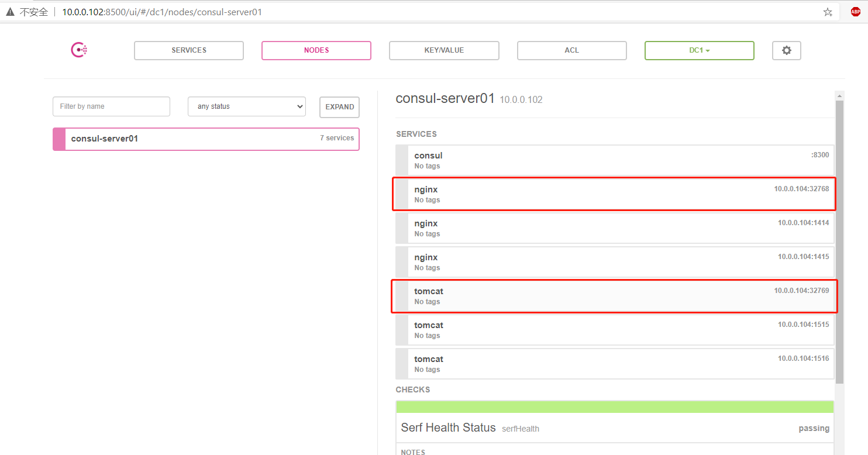
Task: Click the CHECKS section heading
Action: pyautogui.click(x=413, y=389)
